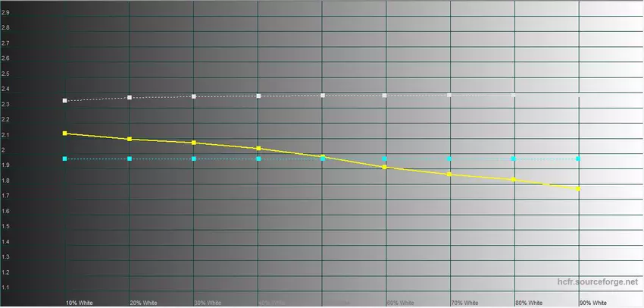This screenshot has height=308, width=644.
Task: Click white reference marker at 50% White
Action: pyautogui.click(x=323, y=96)
